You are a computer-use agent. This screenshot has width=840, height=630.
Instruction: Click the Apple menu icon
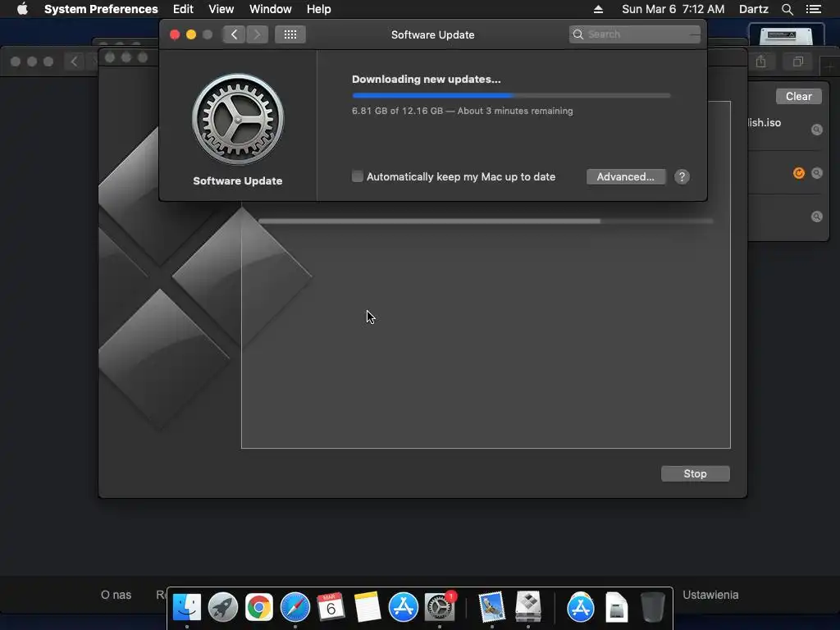click(22, 9)
